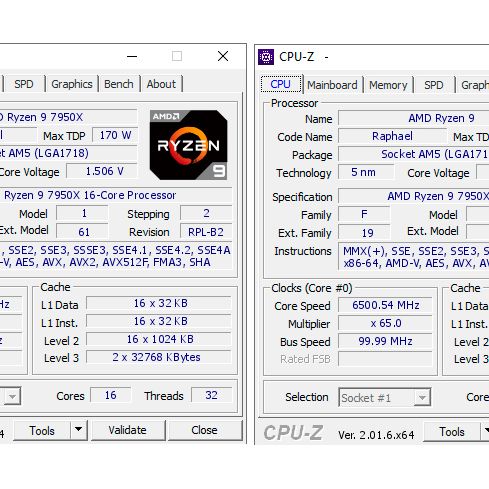Click Tools button in left window

[x=42, y=431]
